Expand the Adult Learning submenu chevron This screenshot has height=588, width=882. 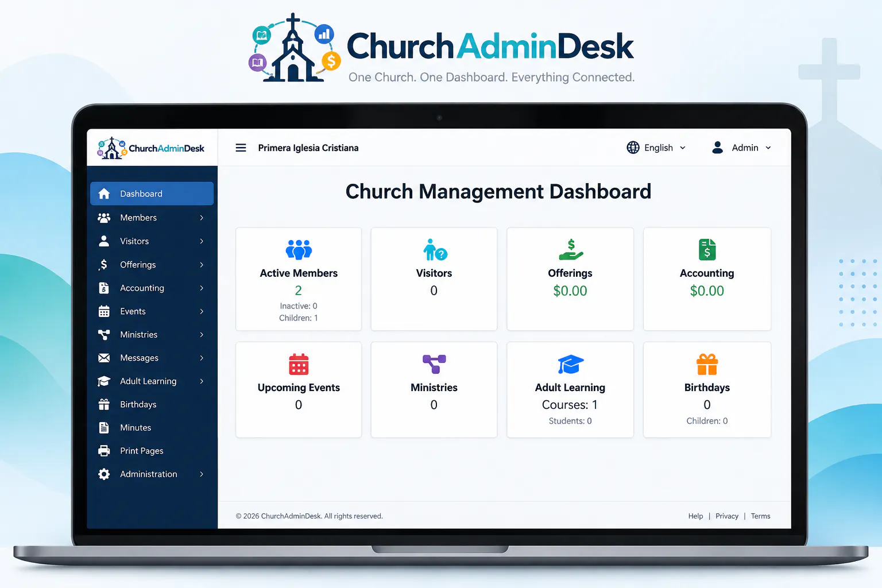202,381
